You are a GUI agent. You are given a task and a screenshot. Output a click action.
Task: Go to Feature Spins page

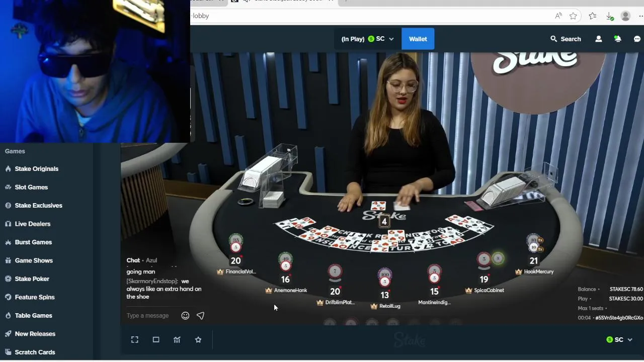coord(35,297)
